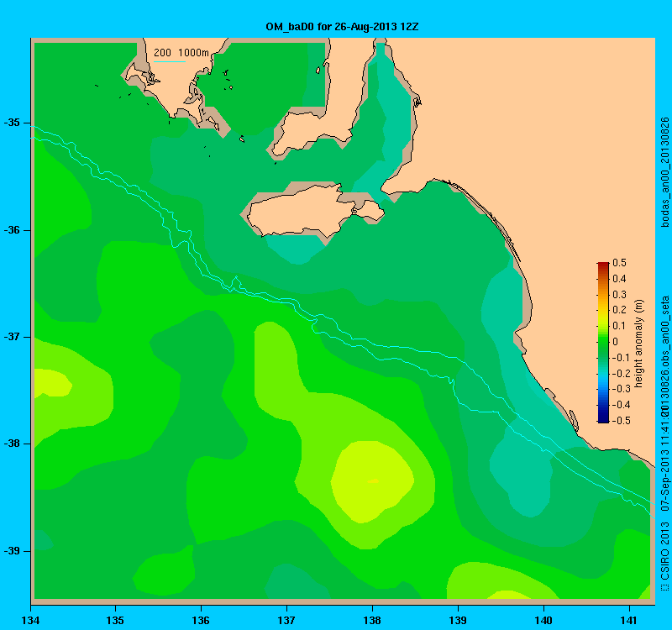
Task: Click the latitude label -39
Action: 12,551
